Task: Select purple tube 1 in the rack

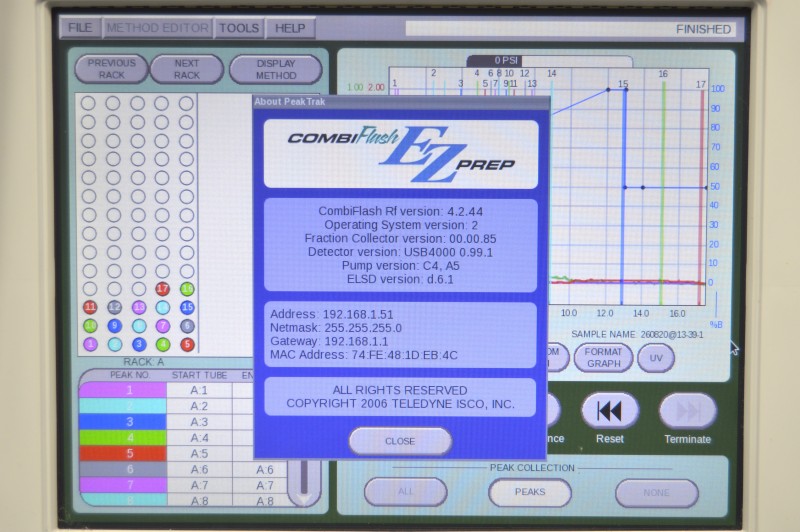Action: (x=90, y=344)
